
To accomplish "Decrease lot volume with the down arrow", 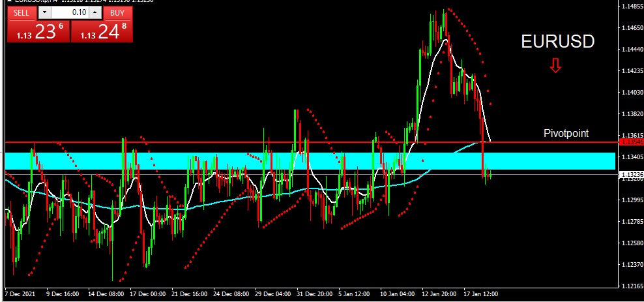I will (x=44, y=13).
